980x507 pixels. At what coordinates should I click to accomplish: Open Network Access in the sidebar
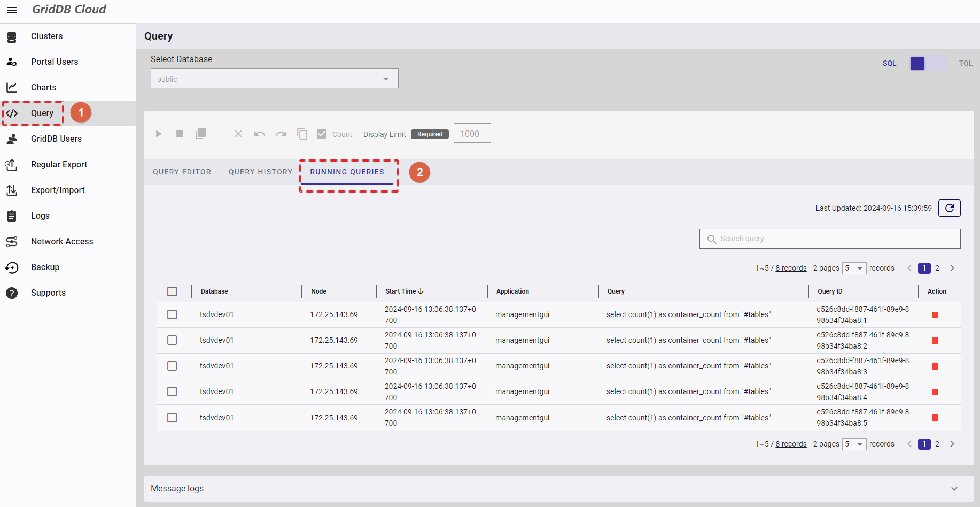pyautogui.click(x=62, y=241)
